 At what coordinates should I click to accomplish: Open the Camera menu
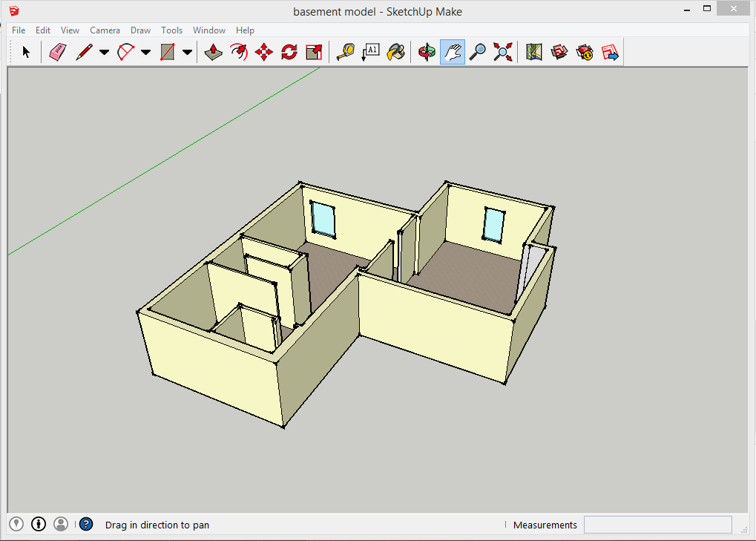(x=105, y=30)
